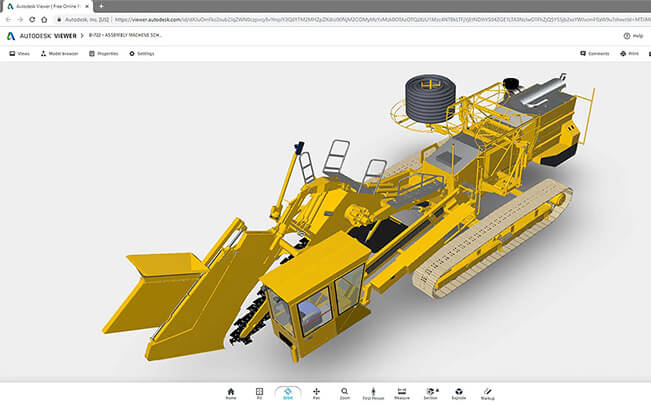Click the assembly file name breadcrumb
Screen dimensions: 651x405
(125, 35)
